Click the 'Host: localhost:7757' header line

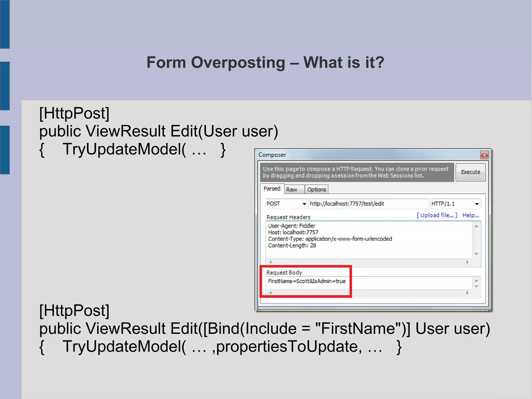click(293, 232)
